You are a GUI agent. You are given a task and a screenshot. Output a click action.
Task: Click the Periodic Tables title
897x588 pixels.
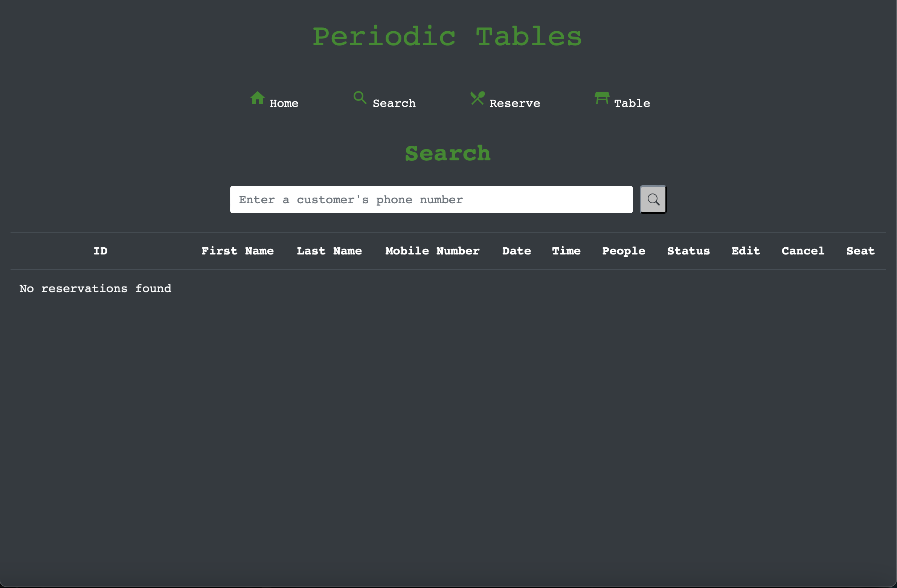447,36
